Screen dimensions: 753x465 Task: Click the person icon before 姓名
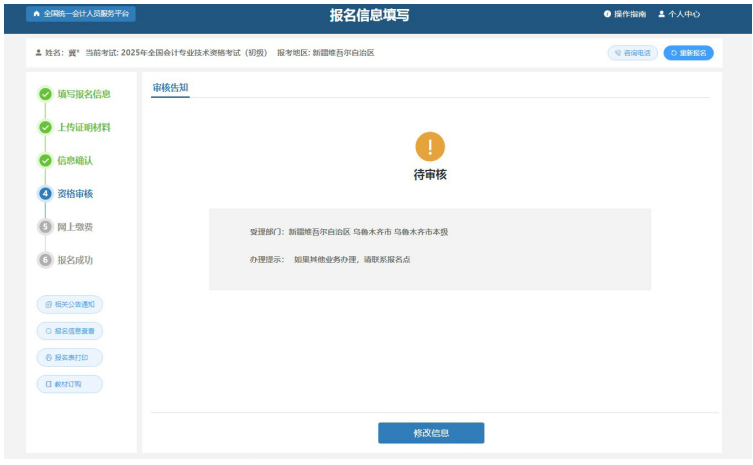[x=38, y=53]
